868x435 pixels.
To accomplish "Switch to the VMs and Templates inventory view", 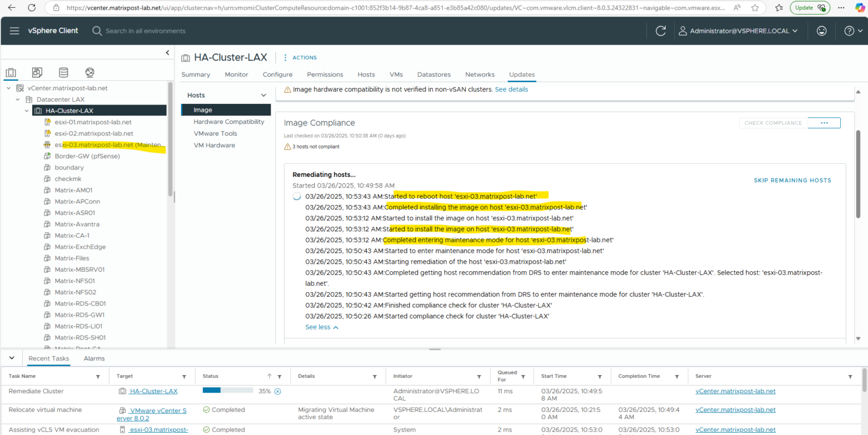I will tap(37, 72).
